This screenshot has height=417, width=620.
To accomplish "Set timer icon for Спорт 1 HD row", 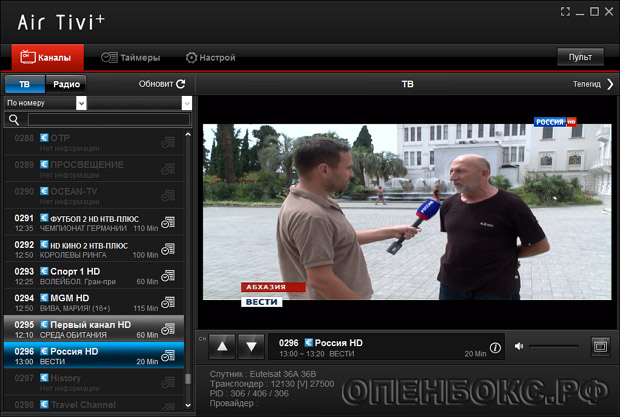I will pyautogui.click(x=168, y=276).
